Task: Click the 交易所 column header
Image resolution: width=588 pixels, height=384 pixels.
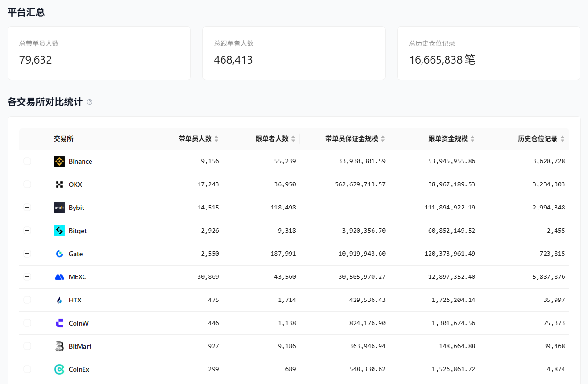Action: click(64, 139)
